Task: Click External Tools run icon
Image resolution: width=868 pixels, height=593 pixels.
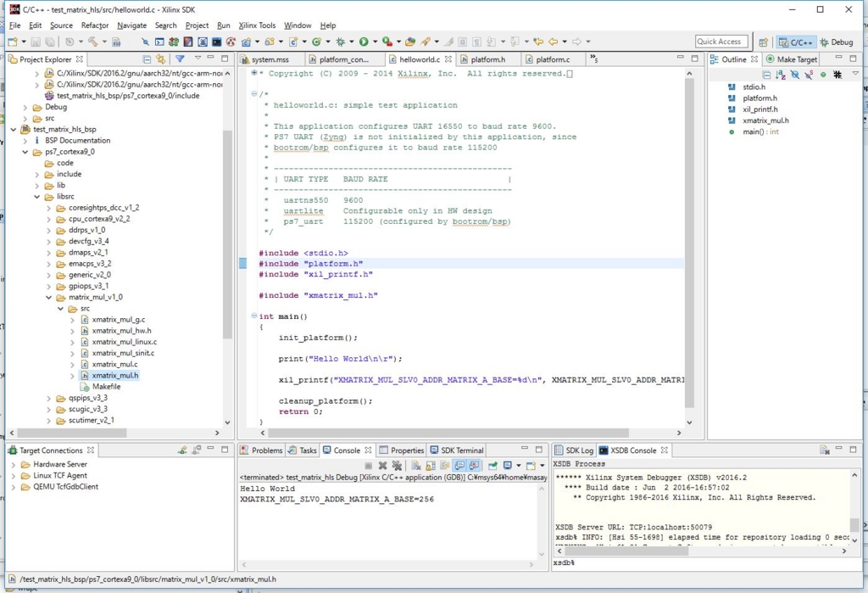Action: [387, 42]
